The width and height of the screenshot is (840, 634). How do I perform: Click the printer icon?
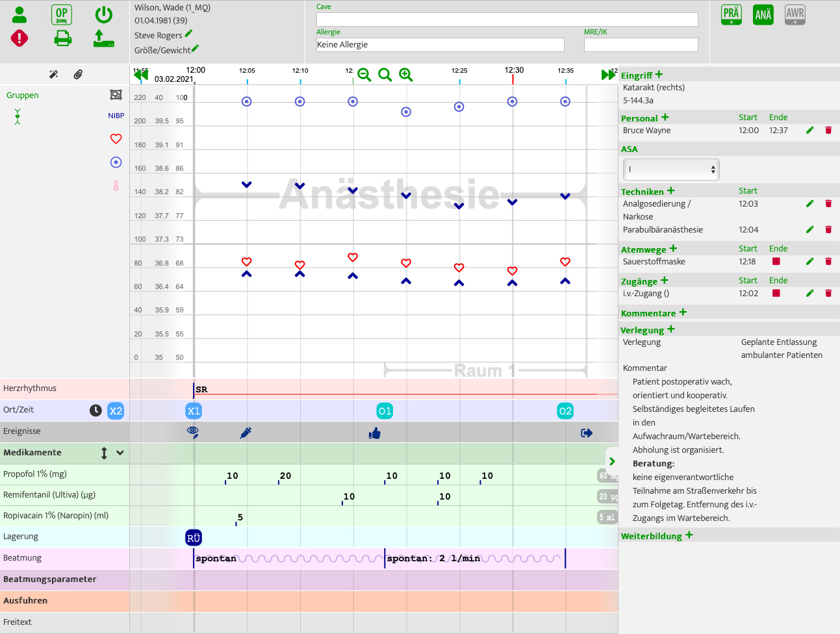click(x=62, y=39)
